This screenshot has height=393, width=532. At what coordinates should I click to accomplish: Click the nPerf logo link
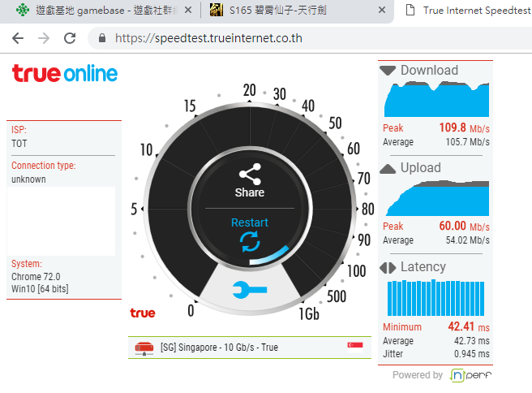470,375
